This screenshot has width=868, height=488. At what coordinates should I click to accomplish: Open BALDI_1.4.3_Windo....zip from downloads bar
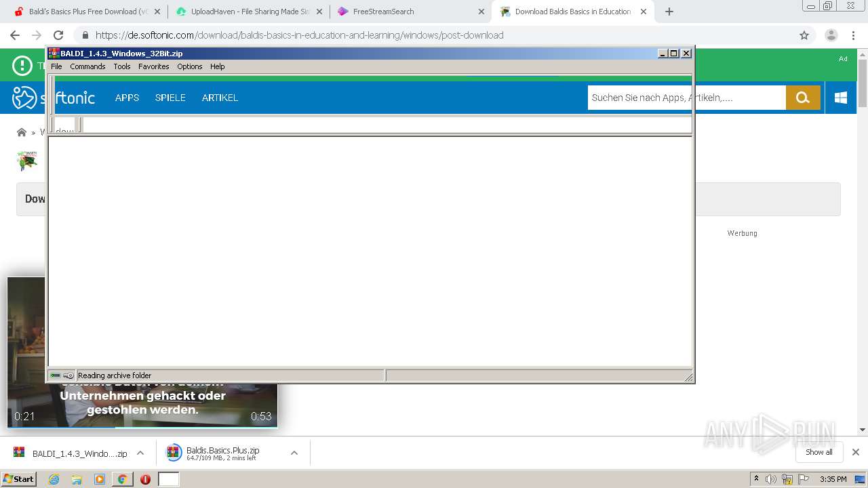[x=70, y=453]
